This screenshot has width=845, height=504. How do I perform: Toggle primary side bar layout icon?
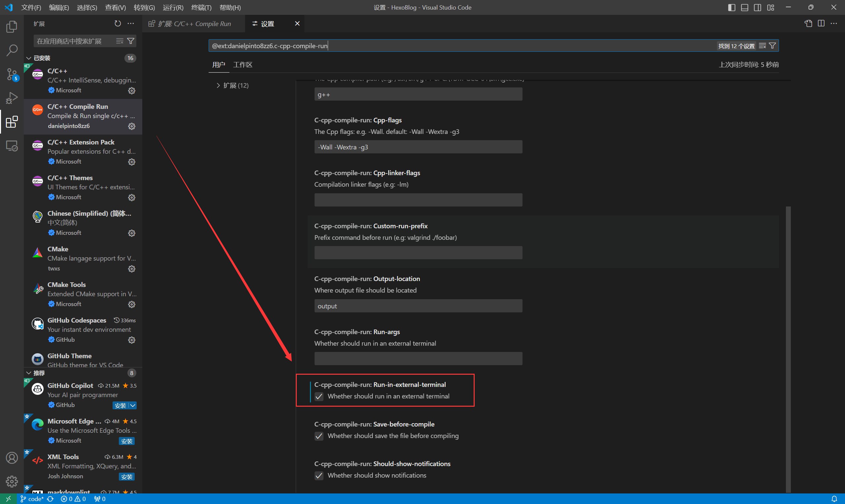pyautogui.click(x=731, y=8)
